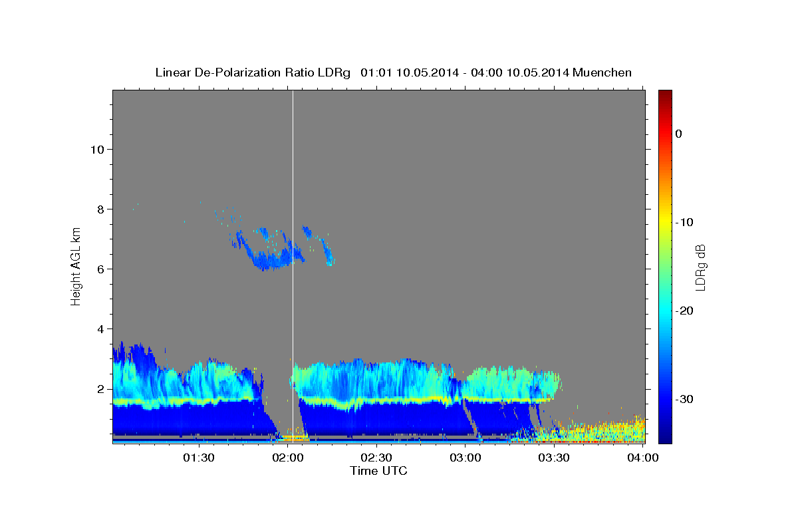Click the dark red top of colorbar
Screen dimensions: 798x532
point(665,94)
